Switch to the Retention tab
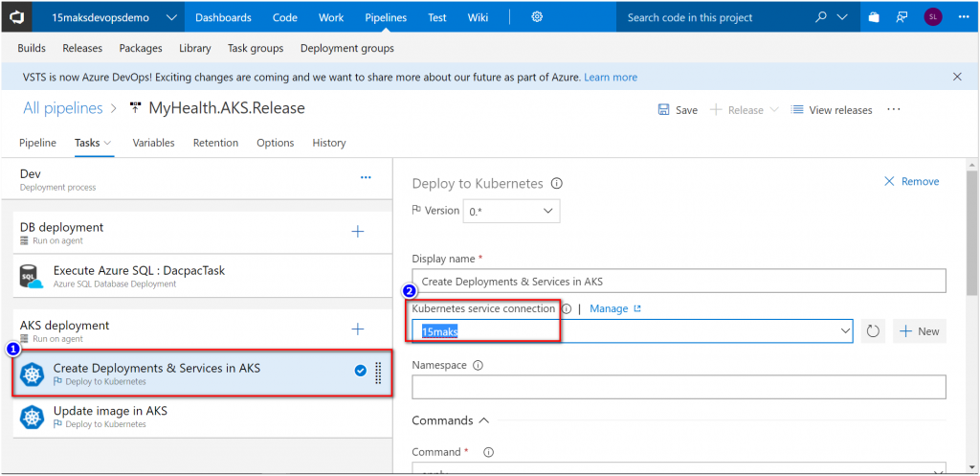Viewport: 980px width, 476px height. click(215, 143)
